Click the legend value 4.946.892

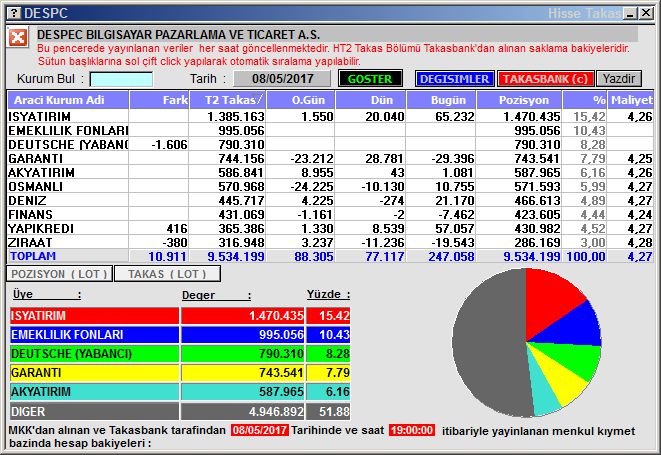click(276, 411)
